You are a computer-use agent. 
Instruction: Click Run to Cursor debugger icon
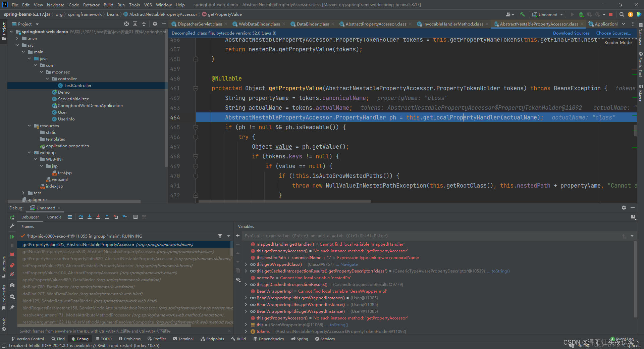pos(124,217)
